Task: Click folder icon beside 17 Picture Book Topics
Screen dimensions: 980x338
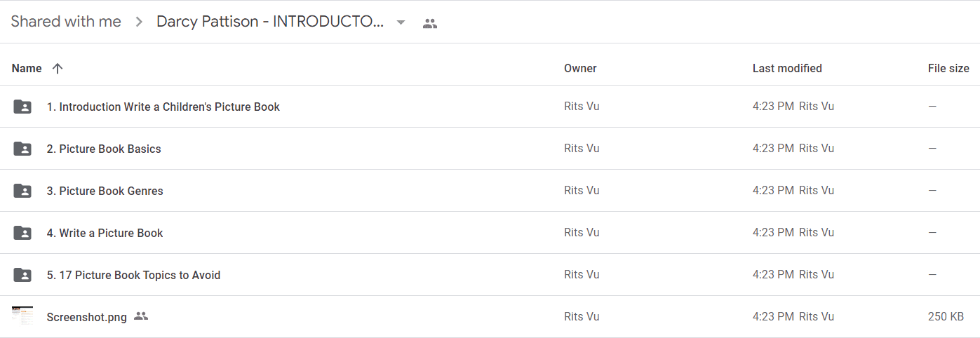Action: pyautogui.click(x=22, y=275)
